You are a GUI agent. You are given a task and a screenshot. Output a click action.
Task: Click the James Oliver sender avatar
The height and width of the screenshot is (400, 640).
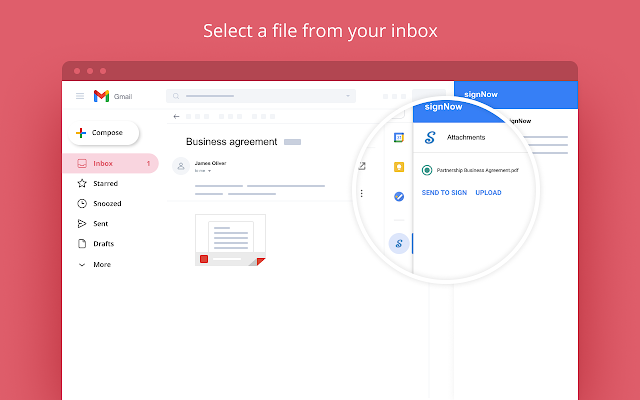181,166
